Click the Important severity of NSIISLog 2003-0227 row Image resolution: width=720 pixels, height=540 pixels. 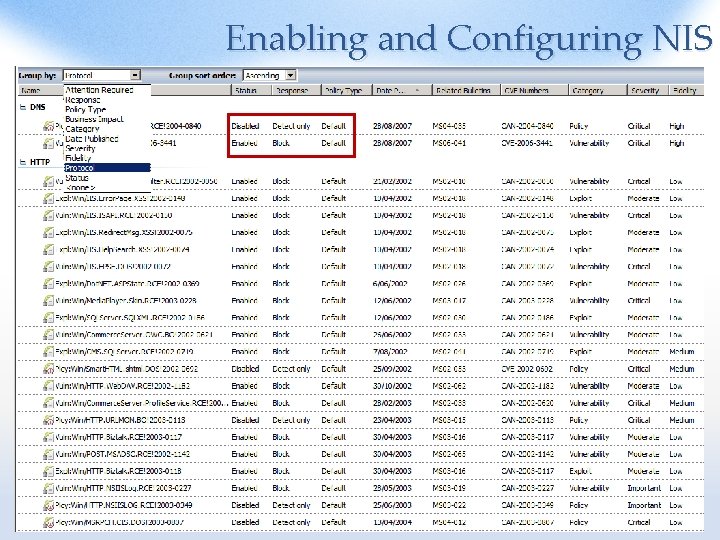644,488
